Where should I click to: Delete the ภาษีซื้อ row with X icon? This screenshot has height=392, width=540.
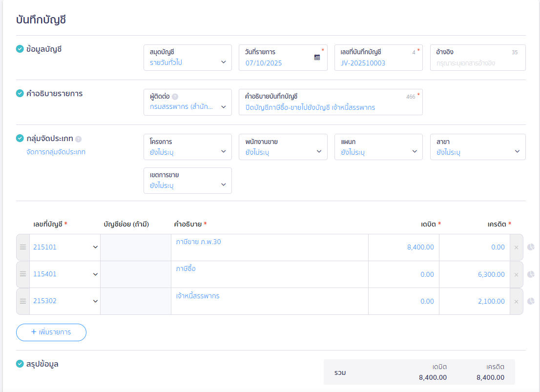pyautogui.click(x=516, y=274)
